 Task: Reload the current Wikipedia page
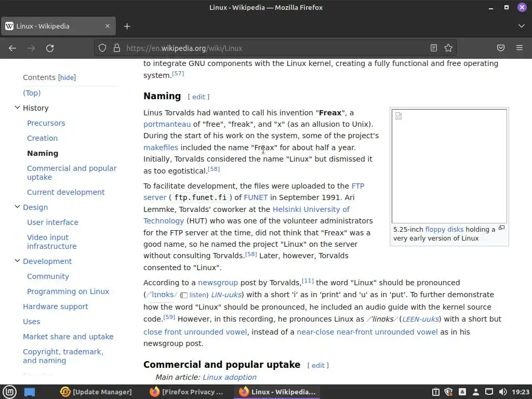(x=50, y=48)
